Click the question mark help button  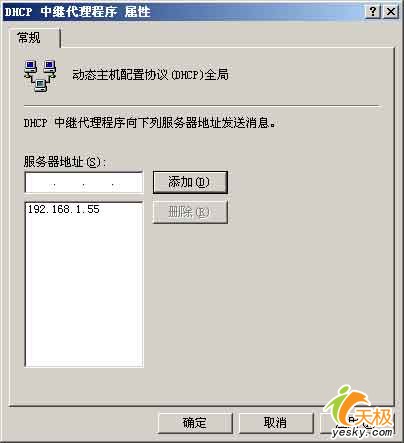(373, 12)
